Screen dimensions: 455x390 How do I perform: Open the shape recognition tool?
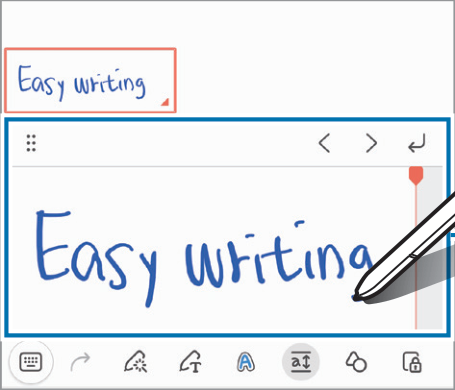click(356, 362)
